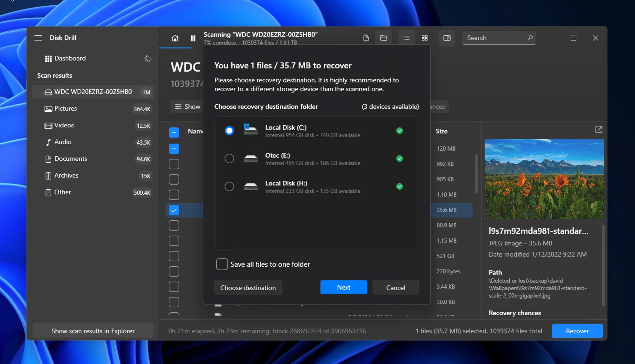The height and width of the screenshot is (364, 635).
Task: Choose Otec (E:) radio button
Action: point(229,159)
